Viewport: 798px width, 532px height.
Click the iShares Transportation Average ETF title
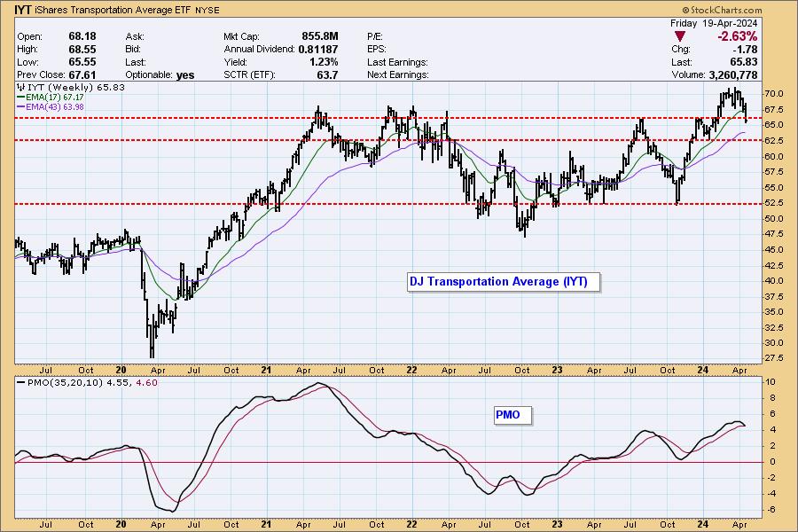(113, 10)
